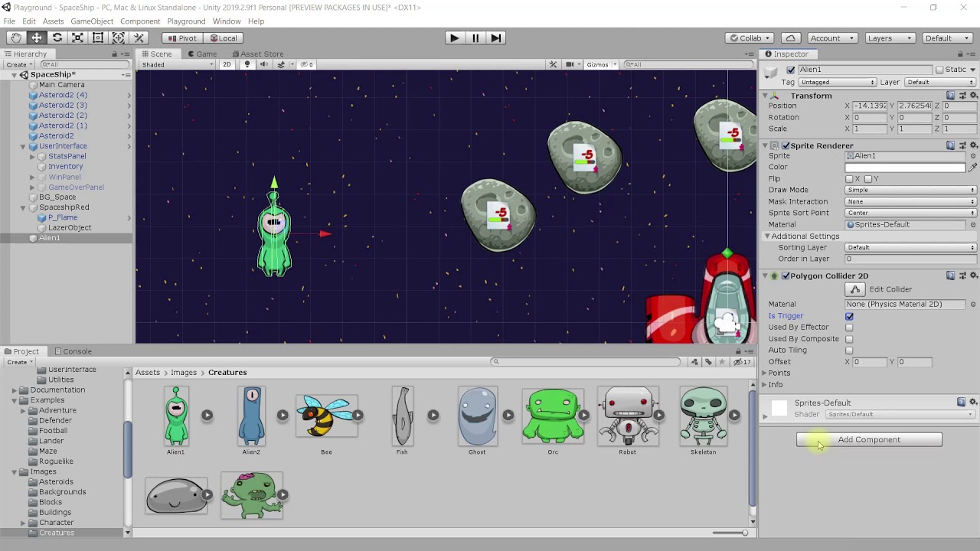Select the Rect tool in the toolbar
This screenshot has height=551, width=980.
(98, 37)
